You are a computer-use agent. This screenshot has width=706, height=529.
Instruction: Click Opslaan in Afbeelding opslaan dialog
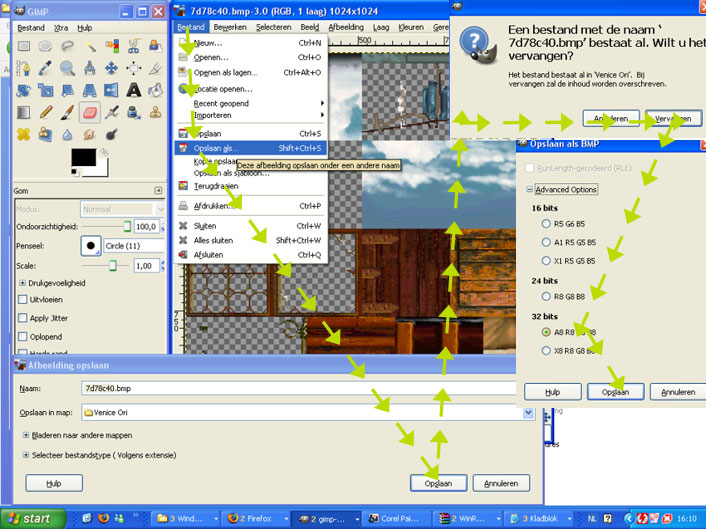pyautogui.click(x=439, y=483)
